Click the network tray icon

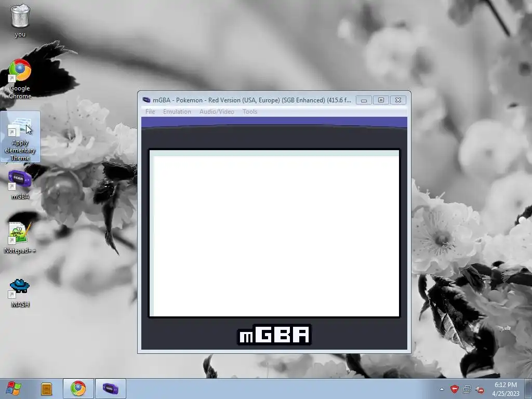(467, 389)
